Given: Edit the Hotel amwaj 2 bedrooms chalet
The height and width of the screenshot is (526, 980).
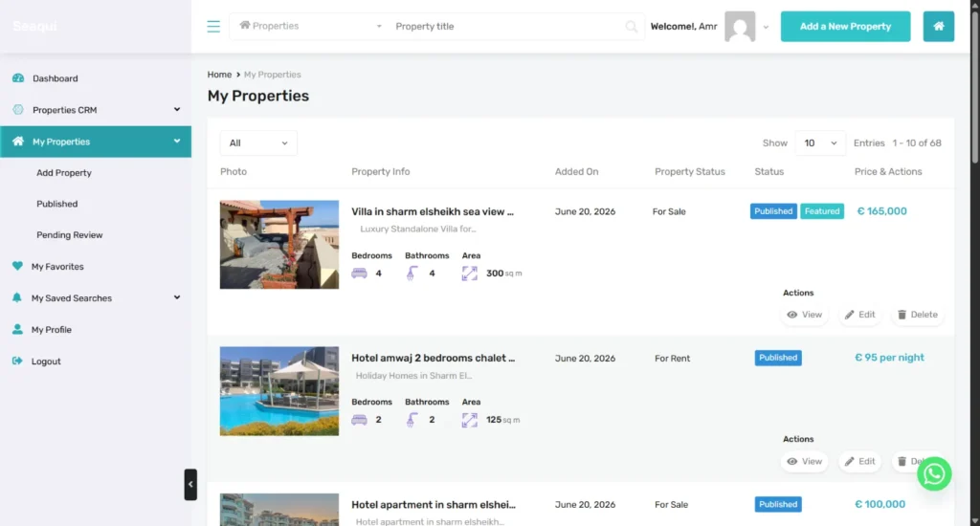Looking at the screenshot, I should (x=860, y=461).
